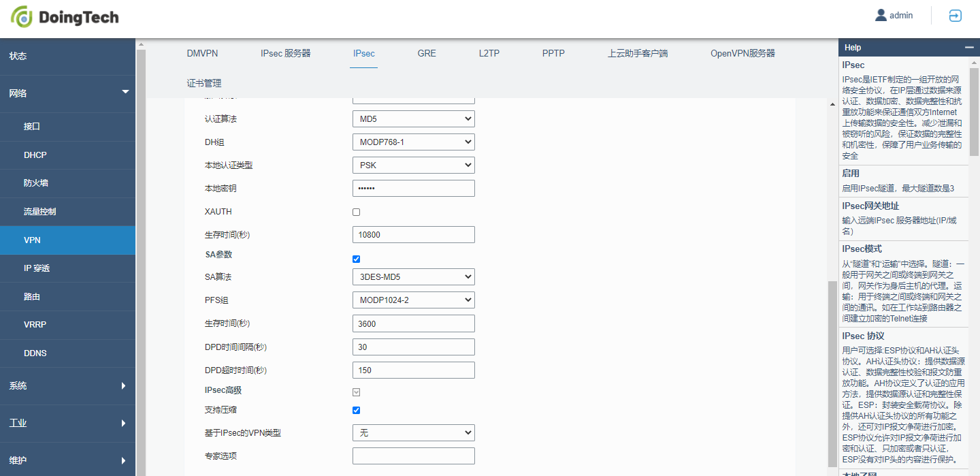Screen dimensions: 980x476
Task: Click the admin user icon
Action: [881, 15]
